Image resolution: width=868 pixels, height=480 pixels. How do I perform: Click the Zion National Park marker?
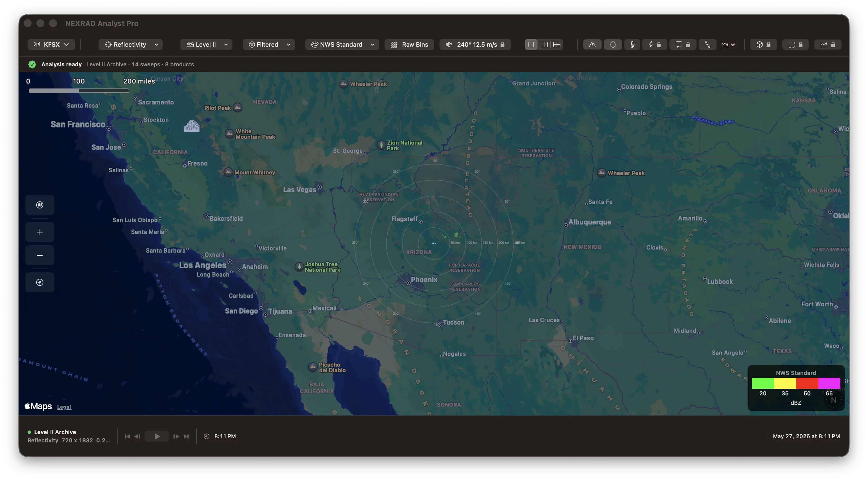[381, 145]
